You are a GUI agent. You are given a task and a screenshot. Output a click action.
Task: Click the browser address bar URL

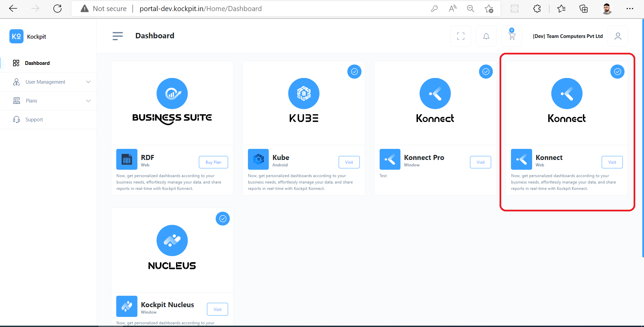pyautogui.click(x=201, y=9)
